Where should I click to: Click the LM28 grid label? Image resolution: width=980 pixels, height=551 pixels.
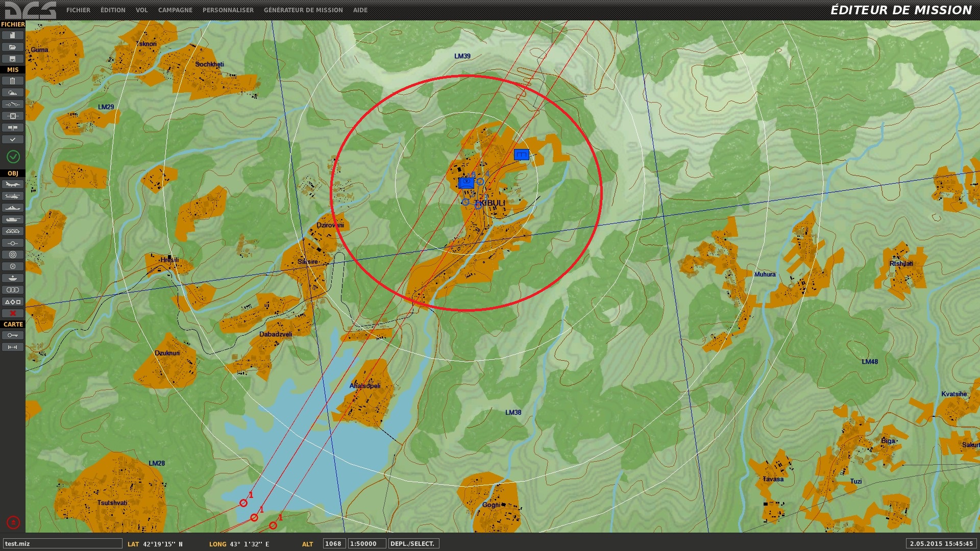pyautogui.click(x=156, y=463)
